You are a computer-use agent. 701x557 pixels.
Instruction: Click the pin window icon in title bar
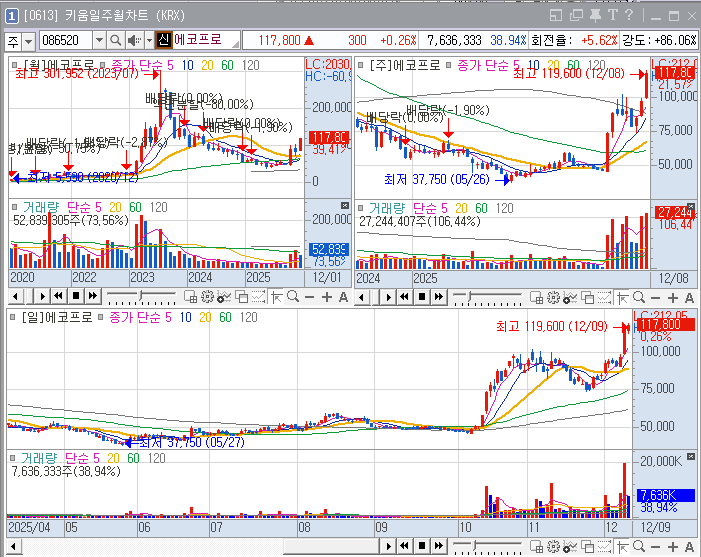click(x=595, y=16)
